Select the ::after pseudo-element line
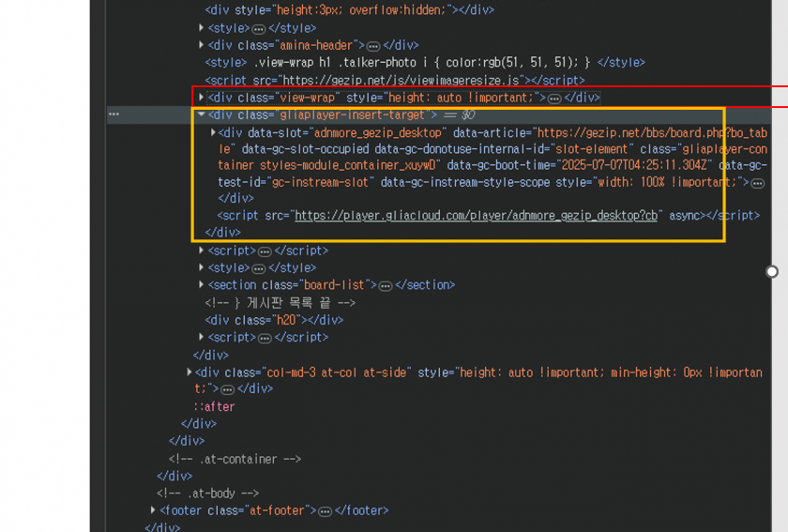 (215, 406)
